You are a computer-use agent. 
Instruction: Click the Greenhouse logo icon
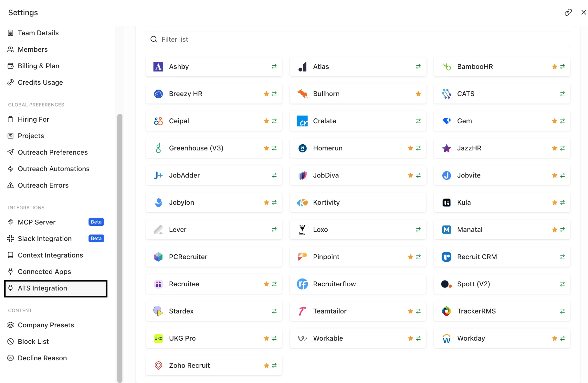158,148
